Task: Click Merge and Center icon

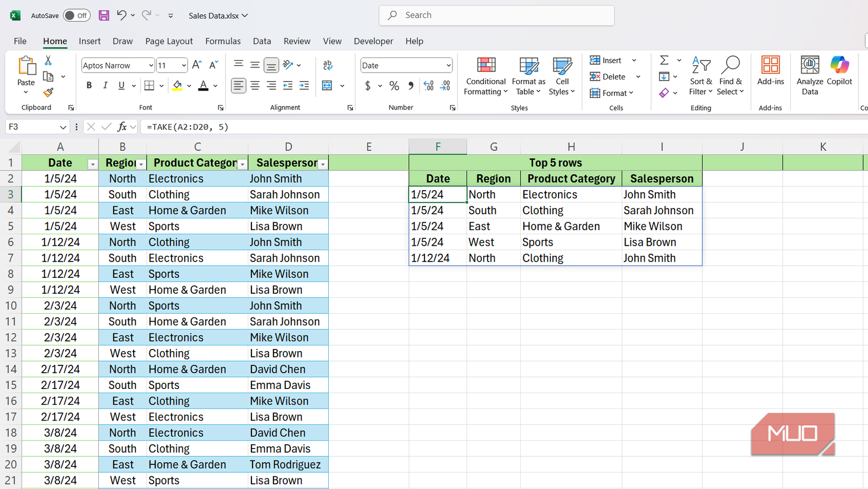Action: pos(327,85)
